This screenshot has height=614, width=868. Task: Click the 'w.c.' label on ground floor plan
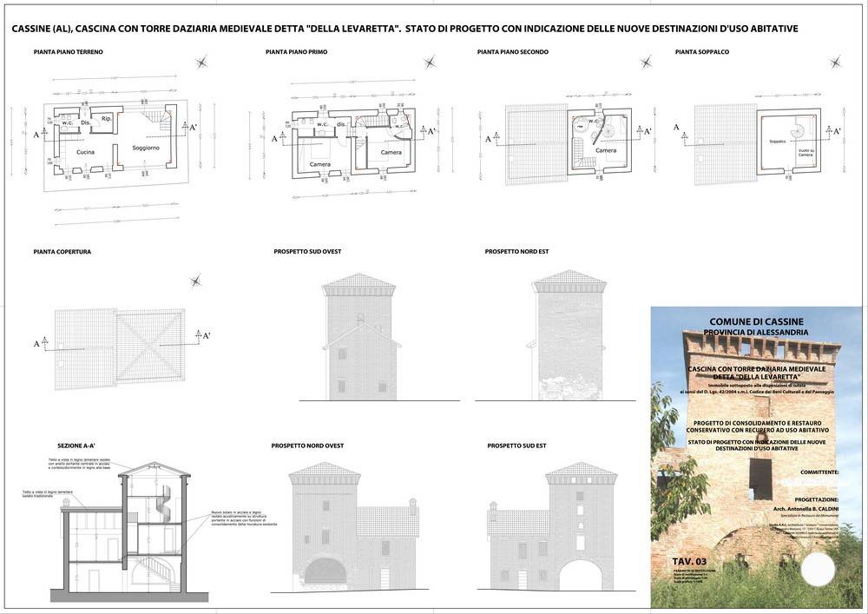click(68, 122)
